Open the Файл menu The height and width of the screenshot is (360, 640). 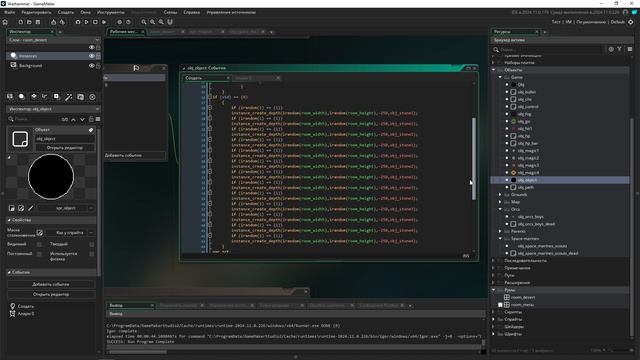click(x=9, y=12)
